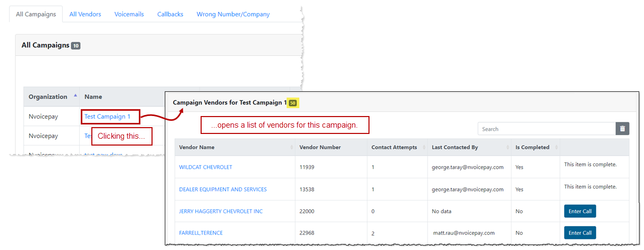Sort by Last Contacted By column arrows
This screenshot has height=250, width=644.
[x=508, y=148]
